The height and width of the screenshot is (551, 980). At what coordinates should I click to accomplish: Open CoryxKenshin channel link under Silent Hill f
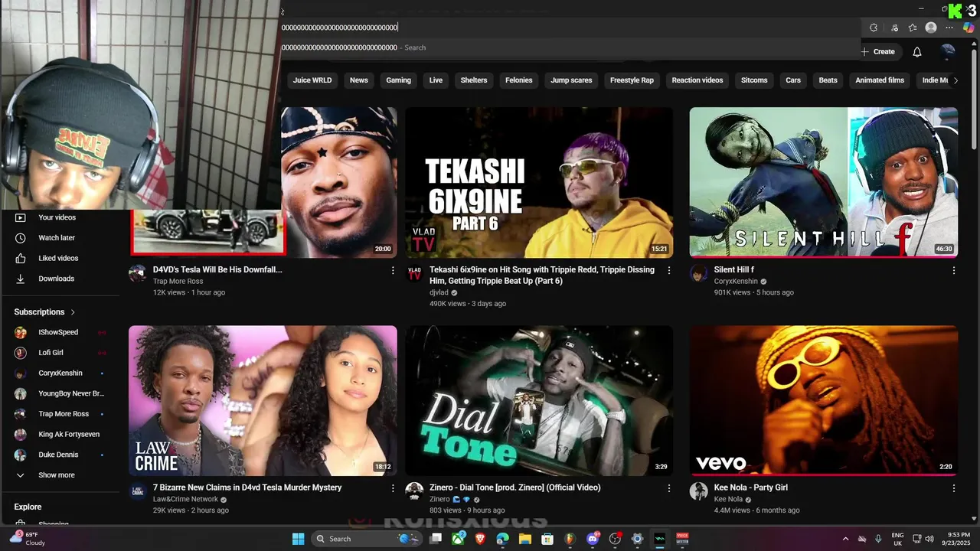pyautogui.click(x=736, y=281)
